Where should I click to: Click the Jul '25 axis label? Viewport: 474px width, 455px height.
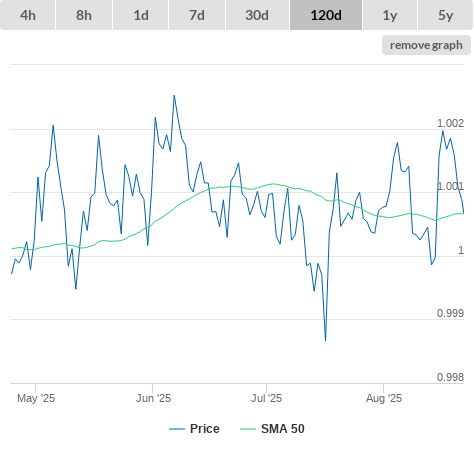(x=266, y=398)
